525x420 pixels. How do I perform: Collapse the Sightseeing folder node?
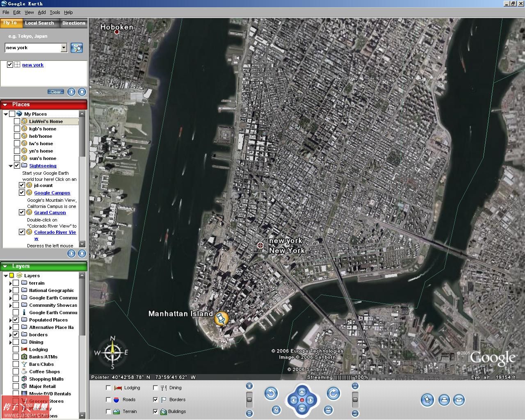11,166
